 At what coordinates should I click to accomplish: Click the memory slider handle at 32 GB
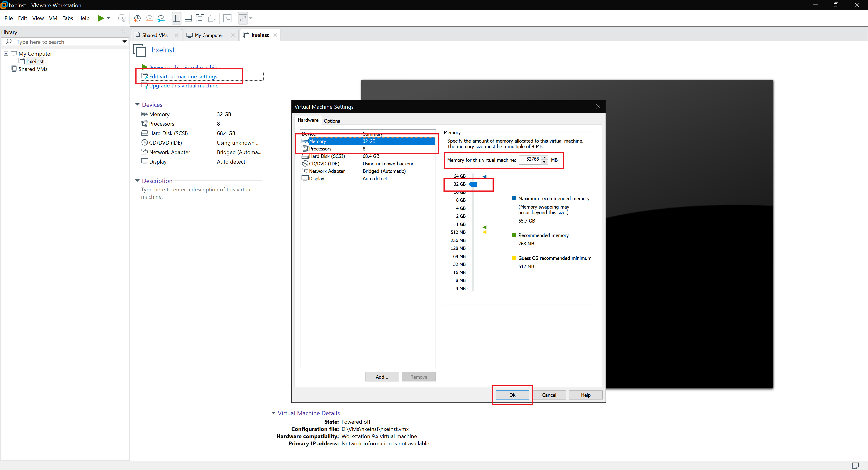pos(473,184)
